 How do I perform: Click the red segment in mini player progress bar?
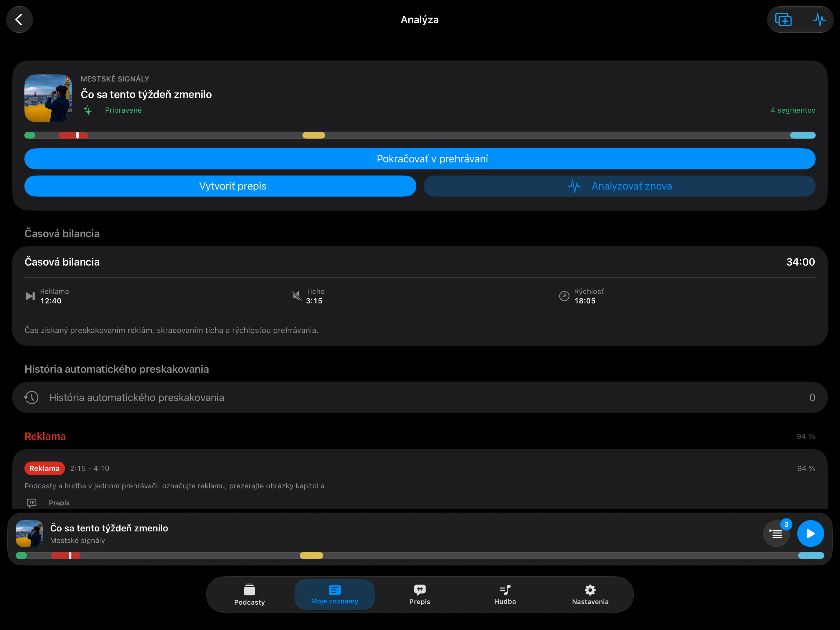66,556
